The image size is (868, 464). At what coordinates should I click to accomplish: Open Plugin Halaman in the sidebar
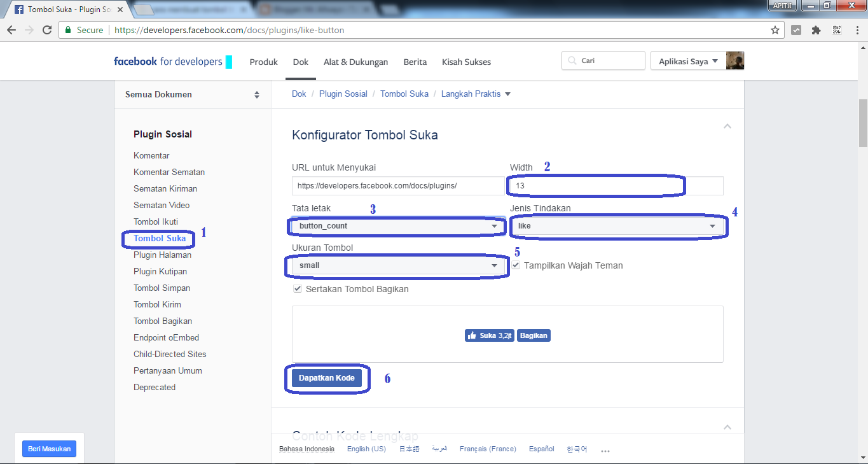click(x=162, y=255)
